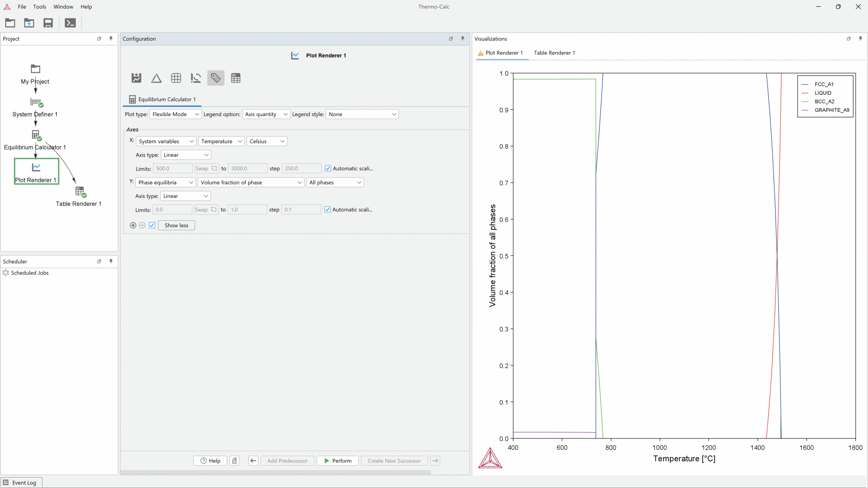Click the axis switch curve icon
868x488 pixels.
[196, 78]
